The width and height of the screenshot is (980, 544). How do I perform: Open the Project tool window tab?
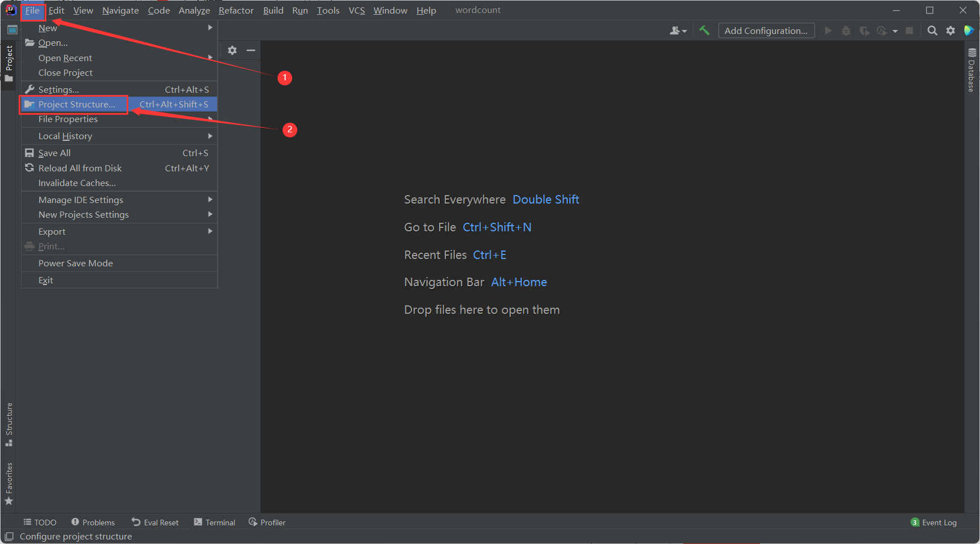9,63
